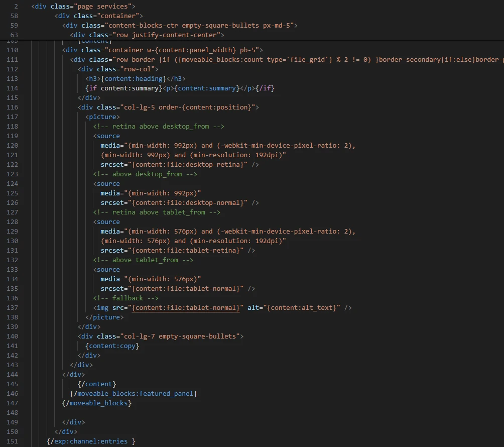The width and height of the screenshot is (504, 447).
Task: Click srcset {content:file:desktop-retina} value
Action: 188,164
